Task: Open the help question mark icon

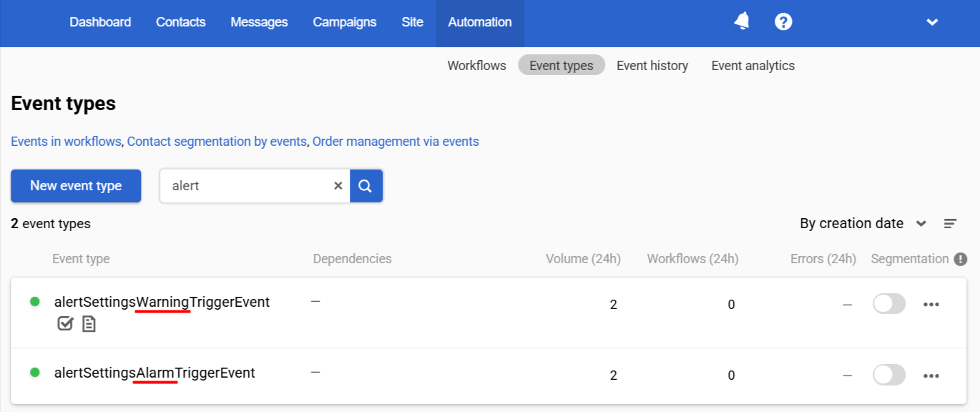Action: (x=783, y=21)
